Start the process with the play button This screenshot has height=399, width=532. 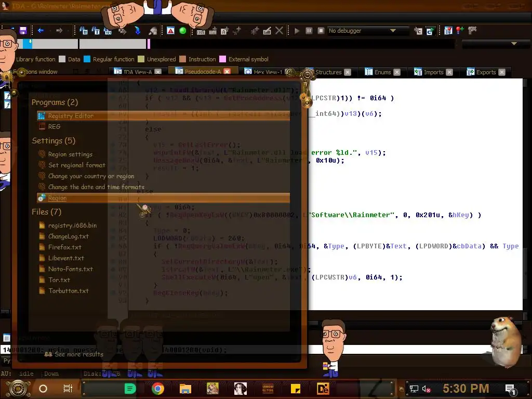coord(297,31)
